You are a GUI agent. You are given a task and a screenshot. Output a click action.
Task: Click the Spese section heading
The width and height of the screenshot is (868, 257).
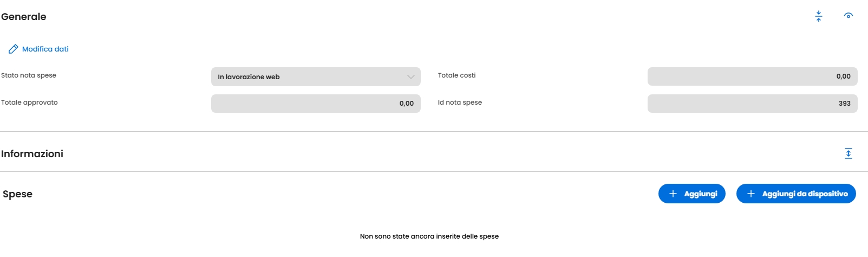tap(18, 194)
